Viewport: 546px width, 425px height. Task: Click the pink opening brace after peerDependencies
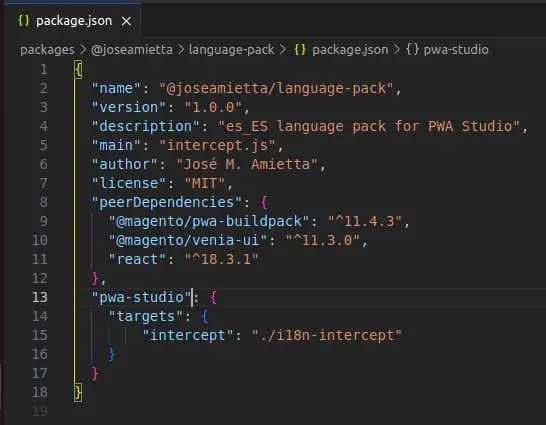pyautogui.click(x=265, y=202)
